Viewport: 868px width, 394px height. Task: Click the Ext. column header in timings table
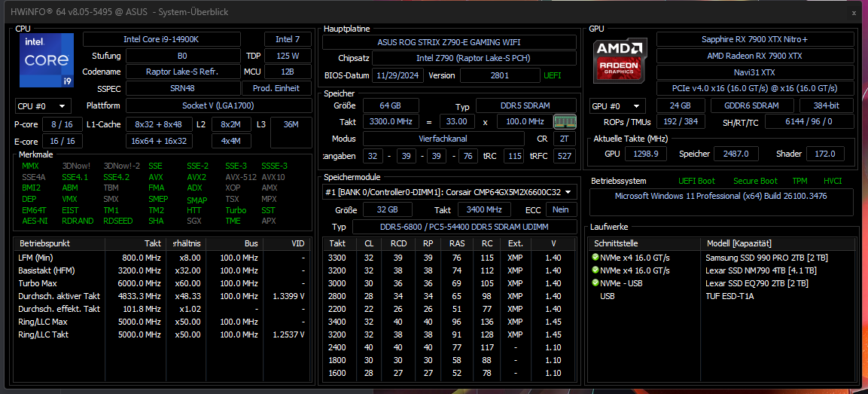click(x=515, y=243)
